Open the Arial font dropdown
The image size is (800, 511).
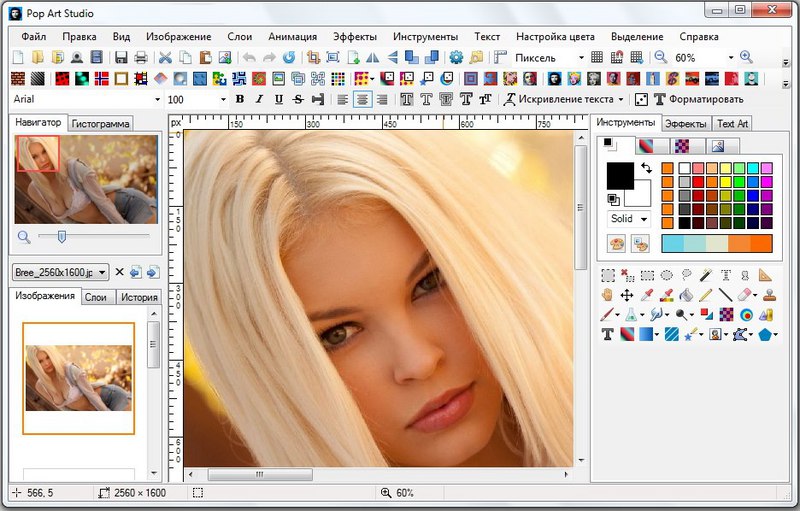pyautogui.click(x=86, y=99)
